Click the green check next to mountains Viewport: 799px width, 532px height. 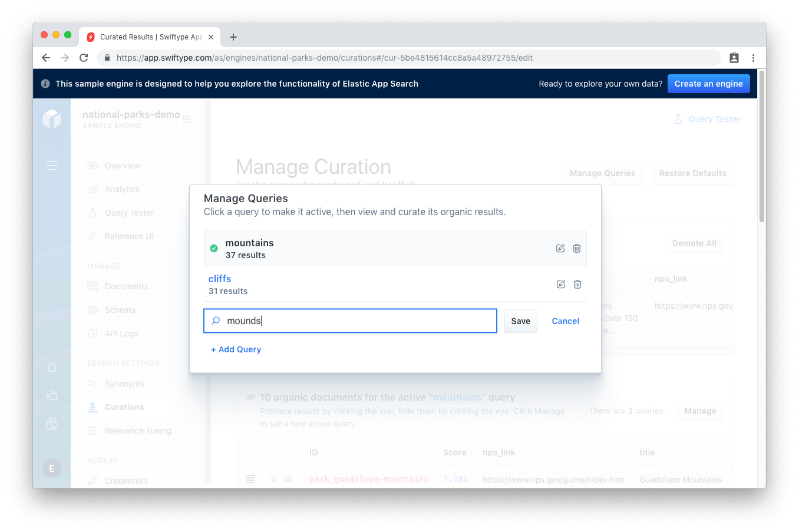pos(214,249)
